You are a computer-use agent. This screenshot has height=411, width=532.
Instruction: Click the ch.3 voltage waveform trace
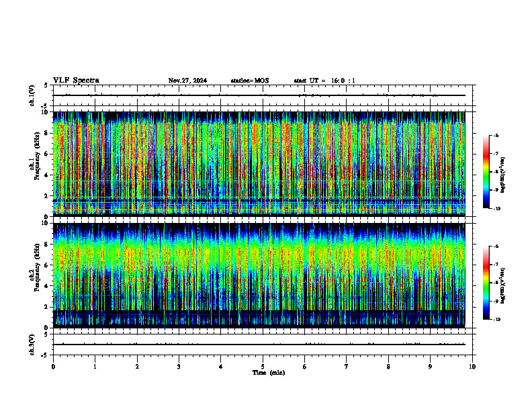click(x=259, y=345)
